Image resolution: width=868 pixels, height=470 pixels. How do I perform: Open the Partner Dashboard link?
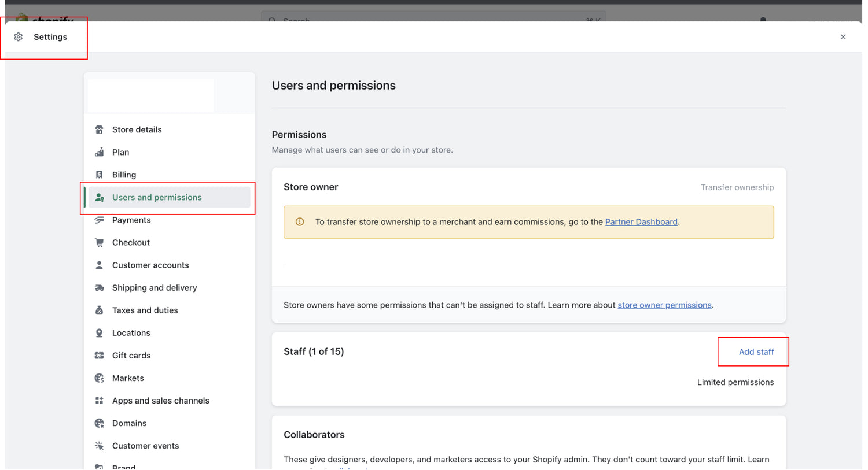pos(641,222)
